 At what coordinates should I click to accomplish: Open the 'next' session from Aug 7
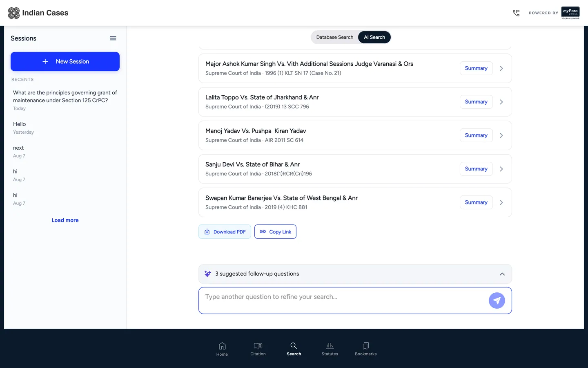65,151
